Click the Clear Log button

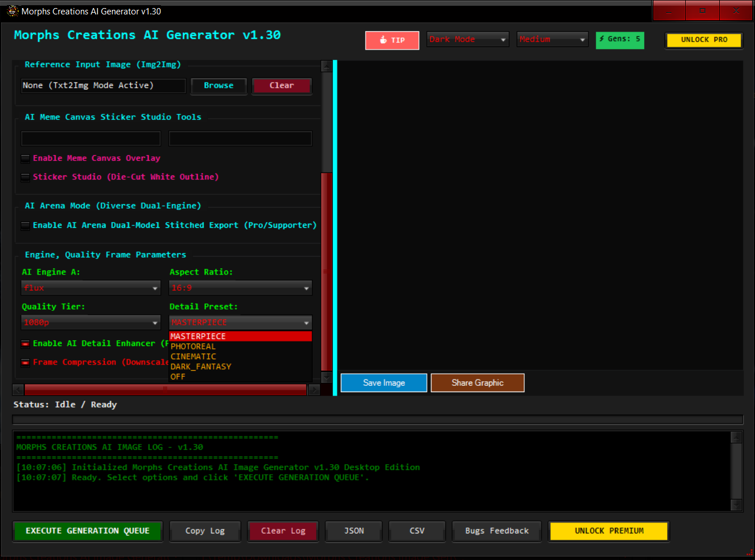[x=283, y=531]
